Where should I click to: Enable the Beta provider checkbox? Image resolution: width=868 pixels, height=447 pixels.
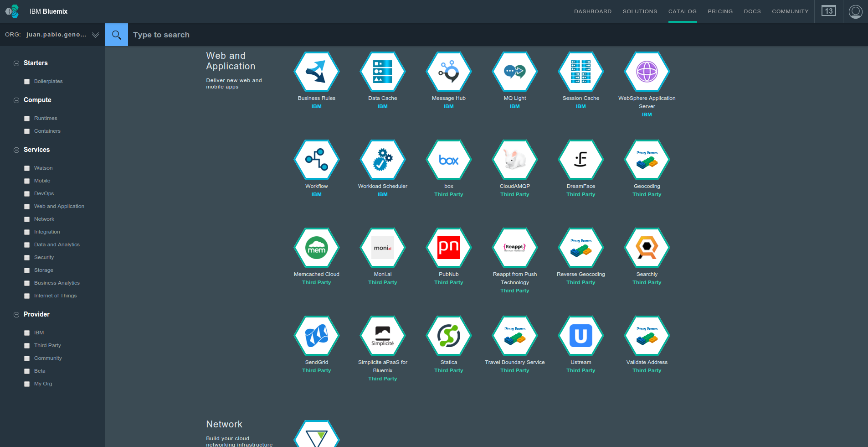27,371
